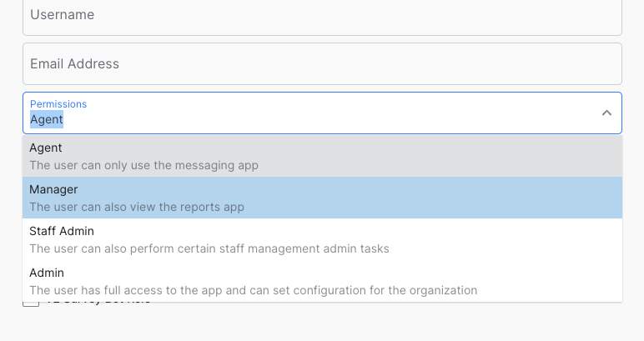Click the small blue Permissions label
Screen dimensions: 644x341
pyautogui.click(x=58, y=104)
